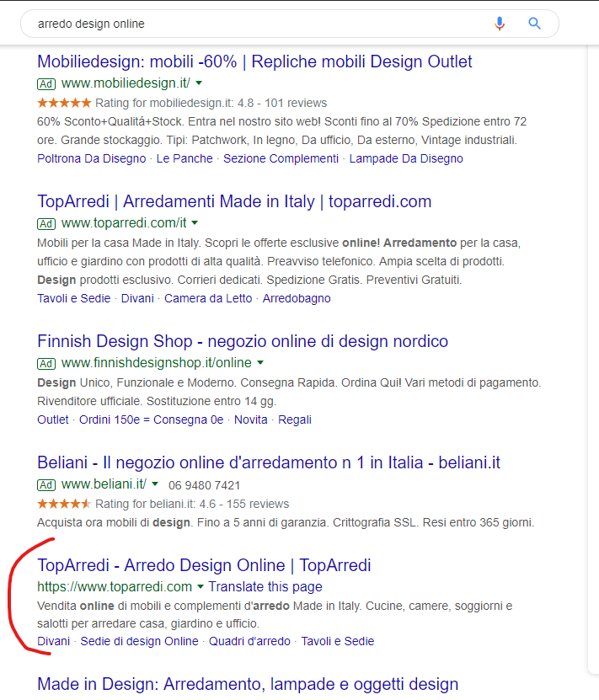Screen dimensions: 599x700
Task: Expand the dropdown arrow next to https://www.toparredi.com
Action: tap(201, 586)
